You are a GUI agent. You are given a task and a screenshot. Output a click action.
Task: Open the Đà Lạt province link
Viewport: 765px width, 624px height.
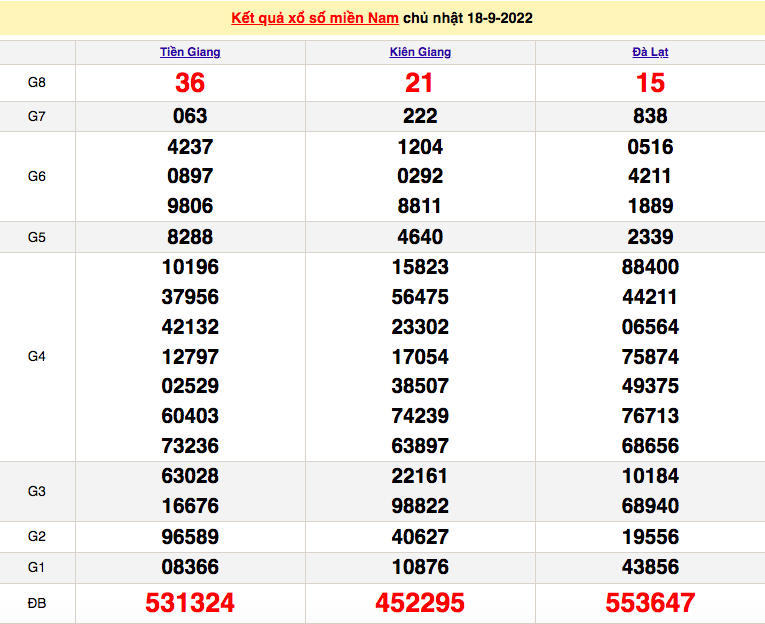(x=650, y=52)
